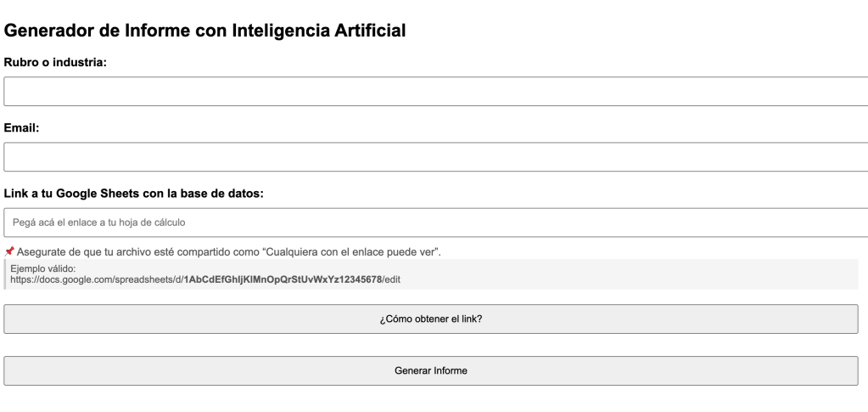Image resolution: width=868 pixels, height=412 pixels.
Task: Click the quoted "Cualquiera con el enlace puede ver" text
Action: (x=351, y=252)
